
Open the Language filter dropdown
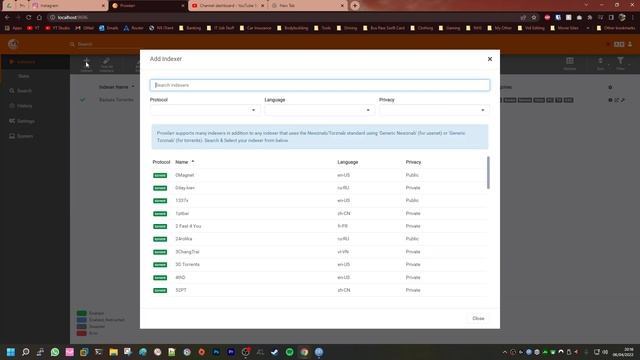[x=320, y=110]
